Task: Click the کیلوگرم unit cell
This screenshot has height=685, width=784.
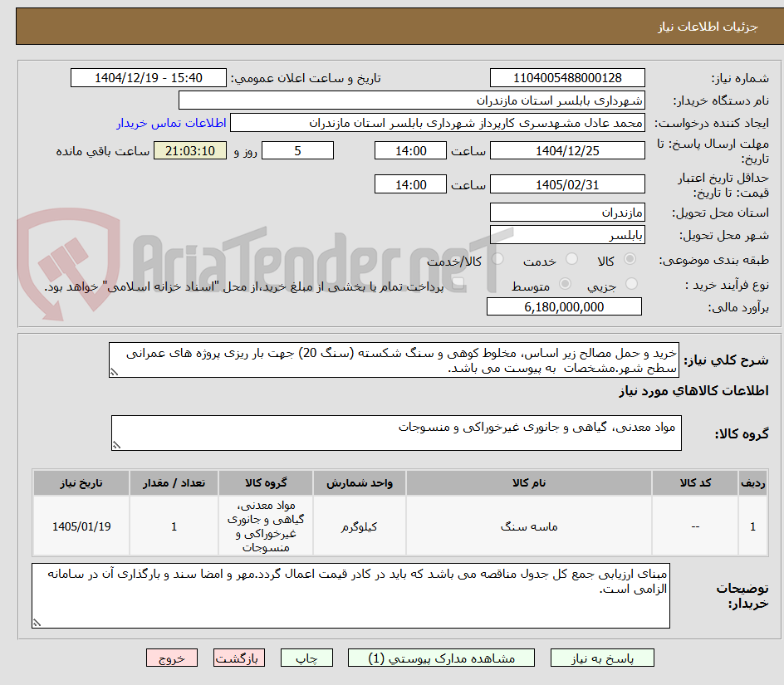Action: point(360,526)
